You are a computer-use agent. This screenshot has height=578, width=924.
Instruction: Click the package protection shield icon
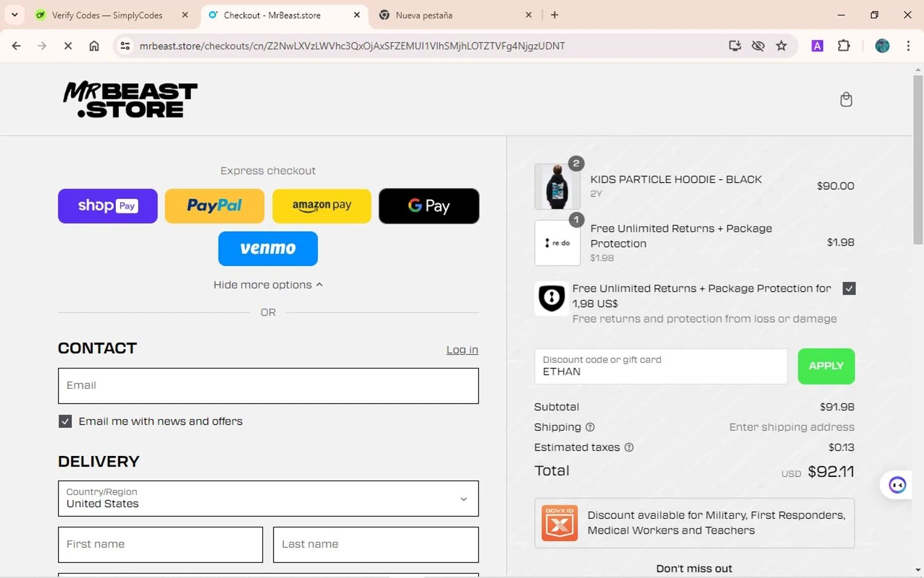point(551,298)
